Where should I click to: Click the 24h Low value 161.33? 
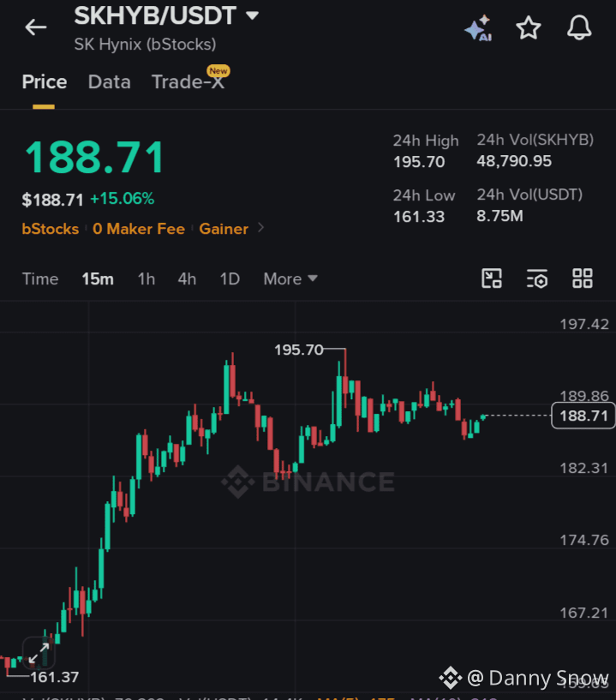419,217
